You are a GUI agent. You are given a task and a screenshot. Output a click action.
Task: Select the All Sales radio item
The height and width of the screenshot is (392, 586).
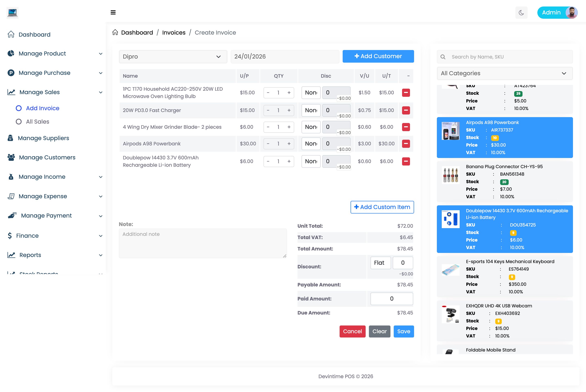point(19,122)
